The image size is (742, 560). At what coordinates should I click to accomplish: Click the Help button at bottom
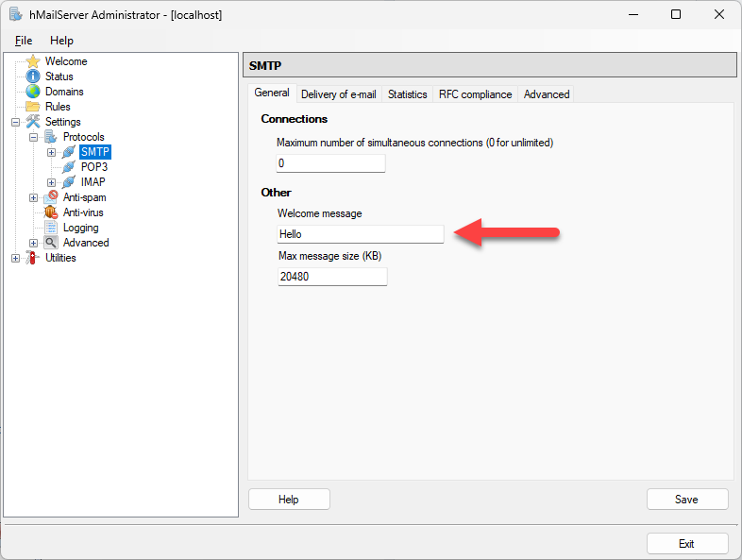click(x=289, y=500)
